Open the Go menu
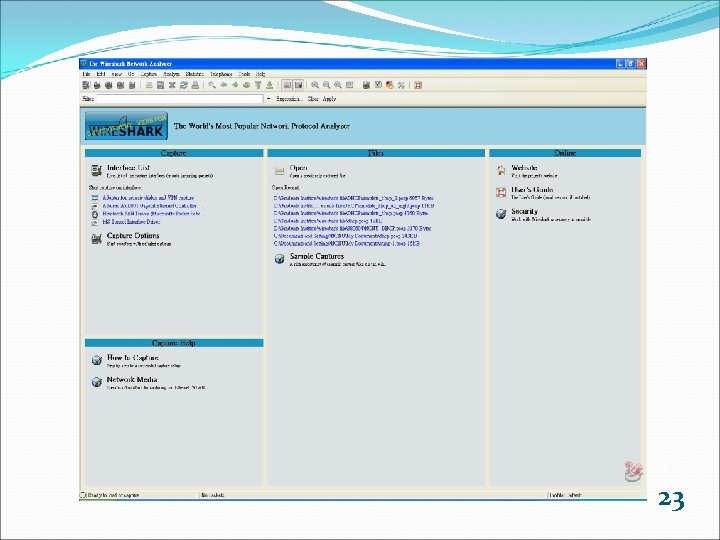Image resolution: width=720 pixels, height=540 pixels. pyautogui.click(x=131, y=74)
